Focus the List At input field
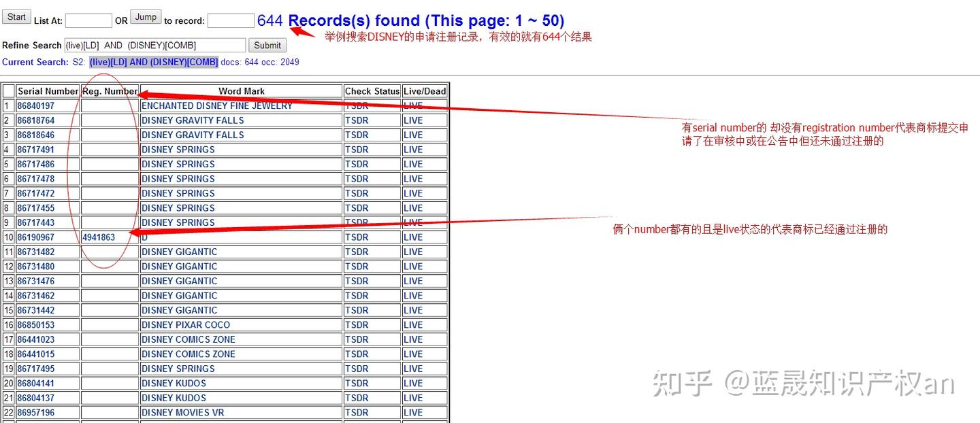 (88, 20)
